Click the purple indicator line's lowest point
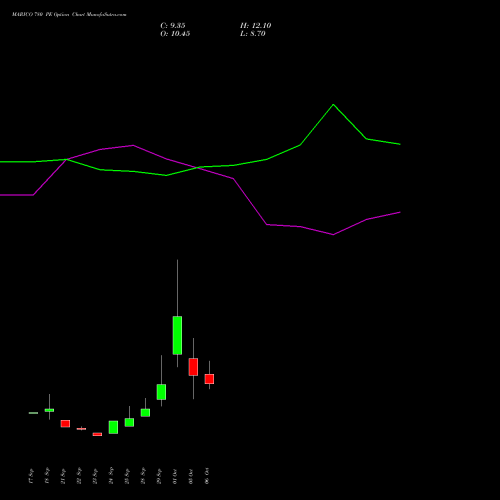This screenshot has height=500, width=500. tap(333, 235)
